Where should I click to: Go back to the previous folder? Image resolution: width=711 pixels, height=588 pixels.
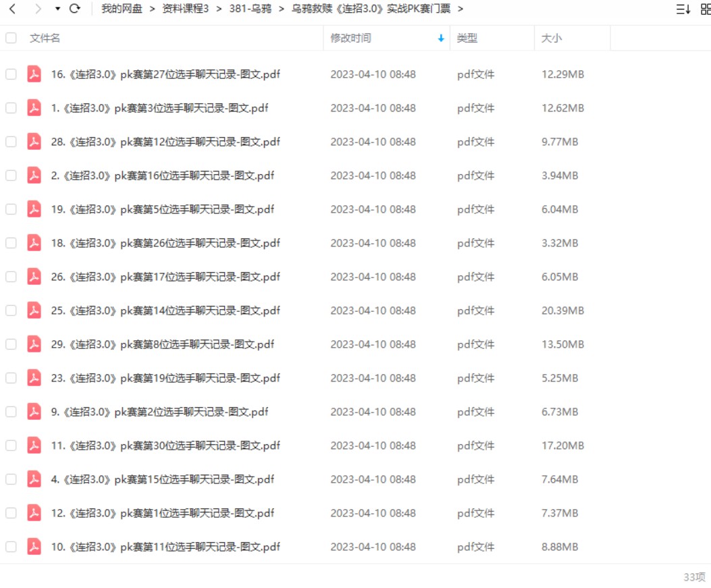coord(13,9)
